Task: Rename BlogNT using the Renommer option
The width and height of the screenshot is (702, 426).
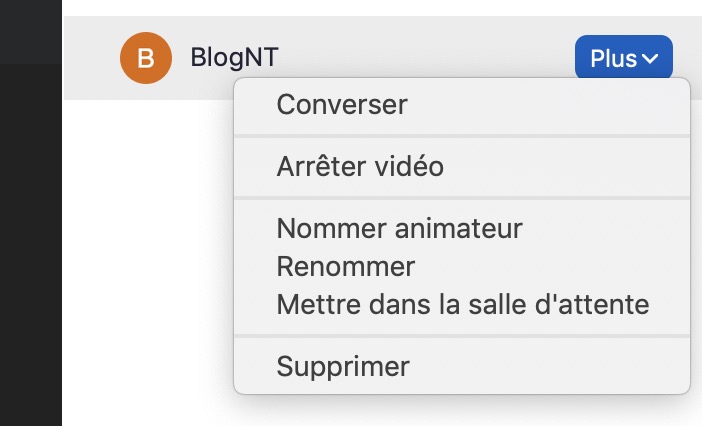Action: [345, 267]
